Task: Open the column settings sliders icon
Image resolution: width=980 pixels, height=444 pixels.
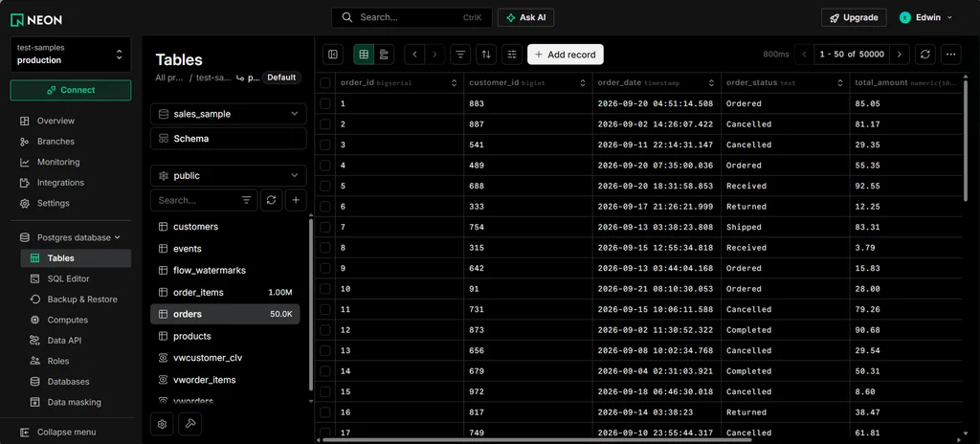Action: click(x=512, y=55)
